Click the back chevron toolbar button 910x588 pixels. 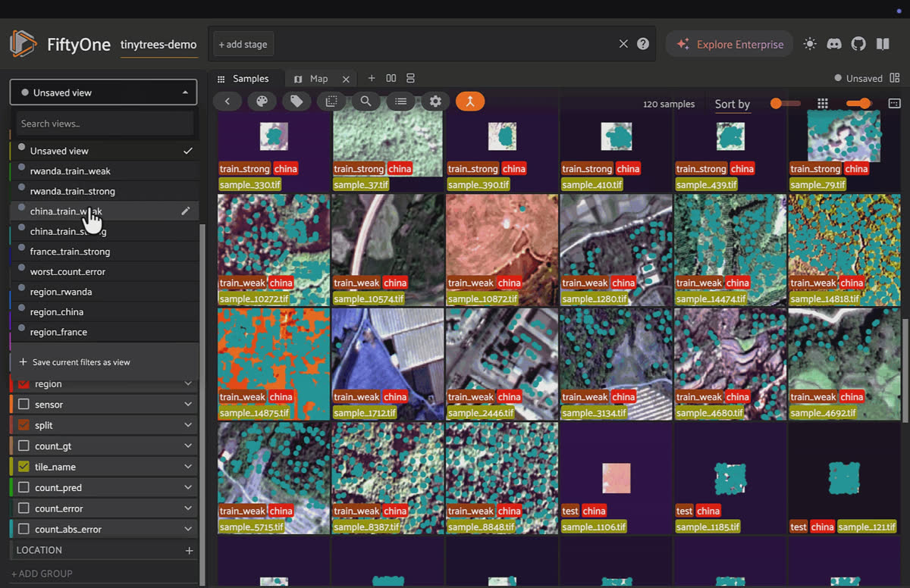(227, 101)
